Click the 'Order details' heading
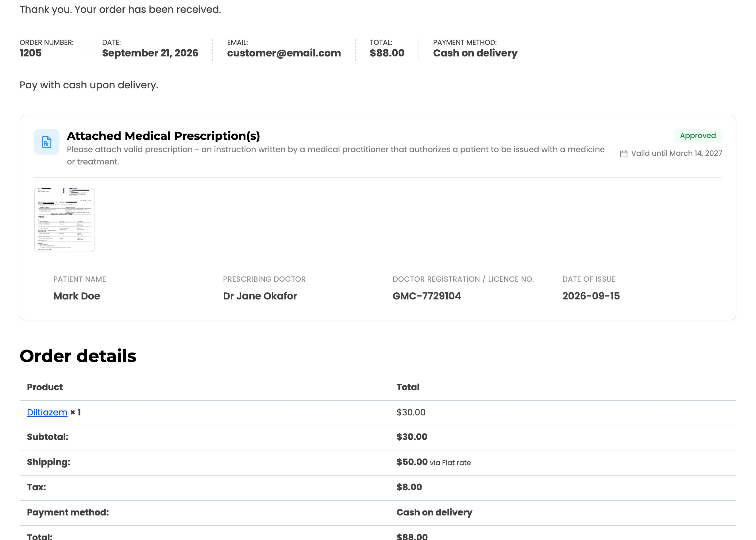756x540 pixels. tap(78, 356)
